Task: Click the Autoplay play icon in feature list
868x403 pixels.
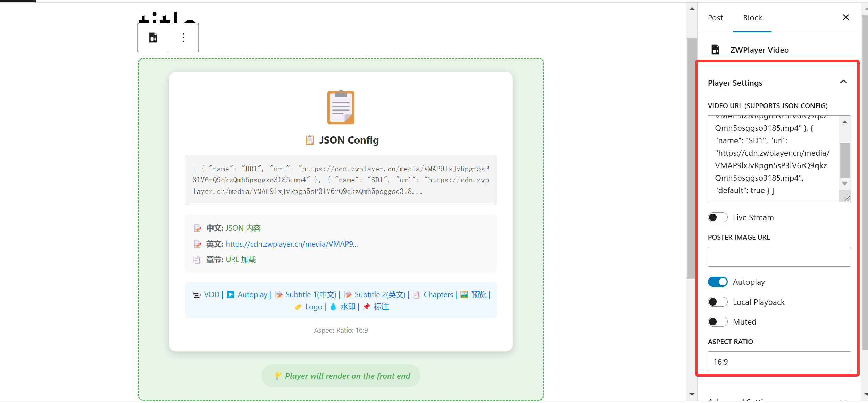Action: pyautogui.click(x=231, y=294)
